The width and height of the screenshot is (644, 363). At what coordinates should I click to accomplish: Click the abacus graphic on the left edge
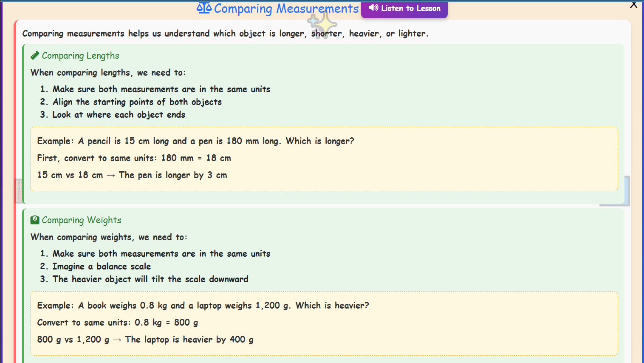(20, 191)
